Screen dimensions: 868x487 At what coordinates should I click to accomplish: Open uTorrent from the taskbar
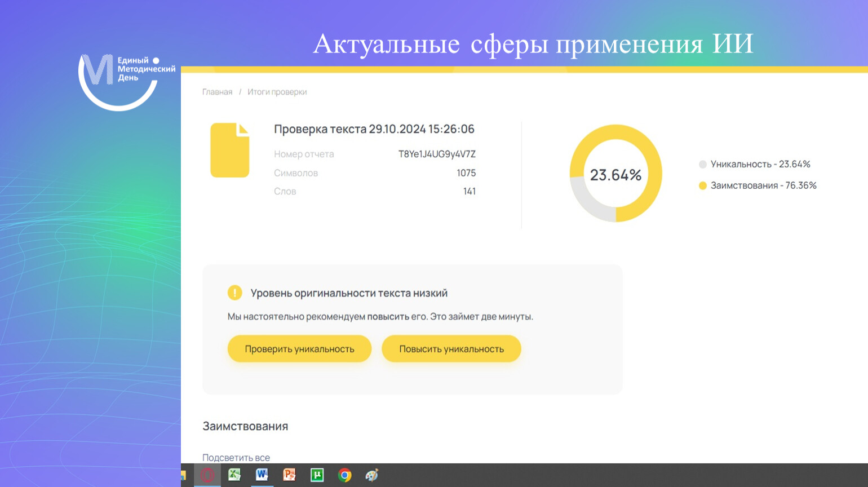[317, 475]
